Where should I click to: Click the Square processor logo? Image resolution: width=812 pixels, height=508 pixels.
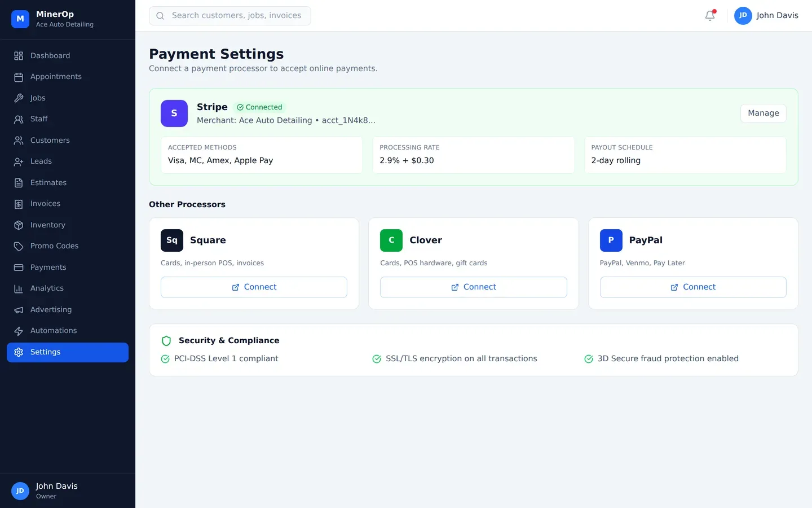172,240
